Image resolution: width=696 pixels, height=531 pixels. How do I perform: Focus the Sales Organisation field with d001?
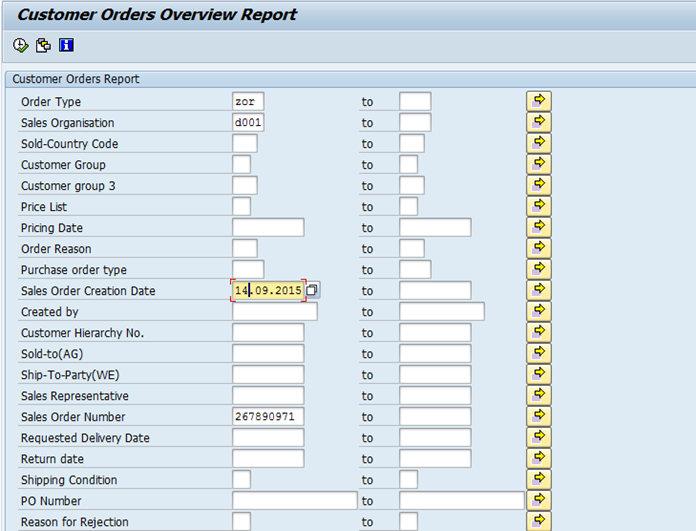click(248, 123)
